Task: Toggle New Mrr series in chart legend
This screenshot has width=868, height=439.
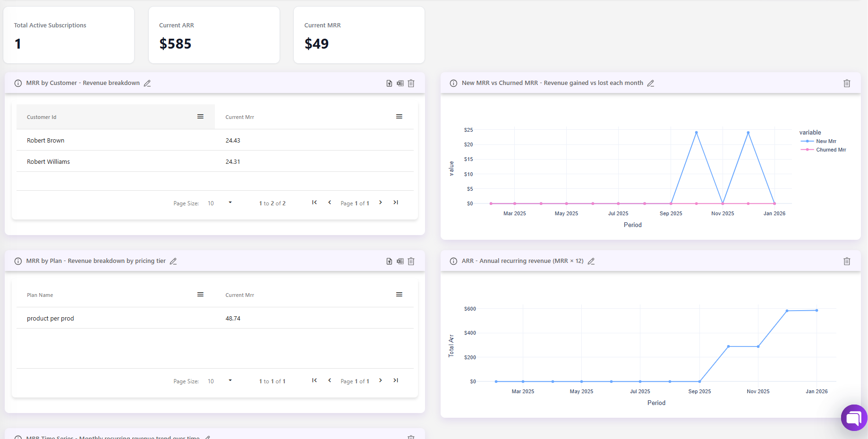Action: pyautogui.click(x=818, y=141)
